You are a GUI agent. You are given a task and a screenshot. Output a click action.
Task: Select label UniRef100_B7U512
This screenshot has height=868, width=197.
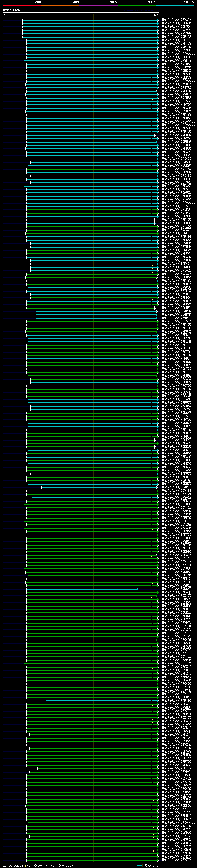[177, 816]
